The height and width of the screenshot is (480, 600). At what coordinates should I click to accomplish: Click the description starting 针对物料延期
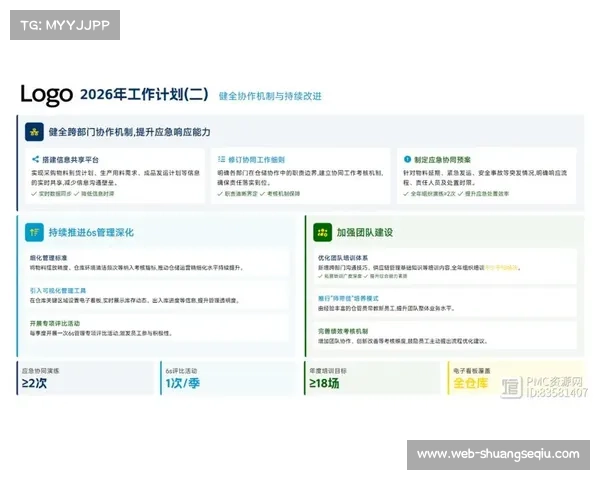485,178
